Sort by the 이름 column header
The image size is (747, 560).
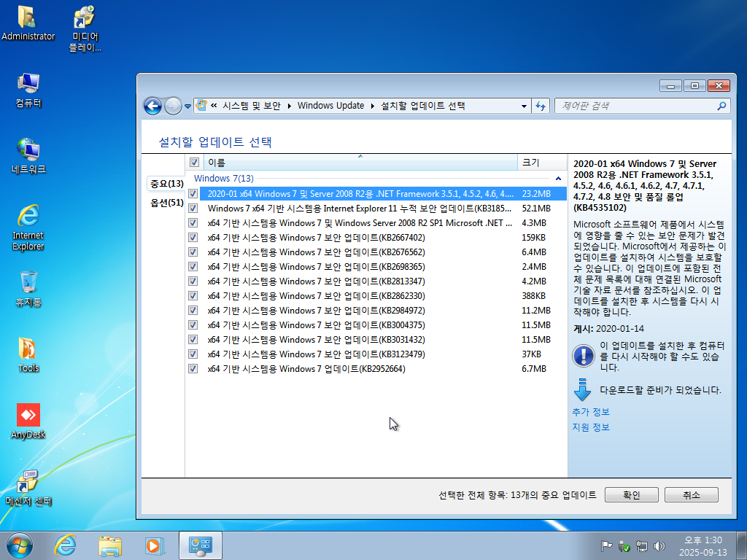(360, 163)
